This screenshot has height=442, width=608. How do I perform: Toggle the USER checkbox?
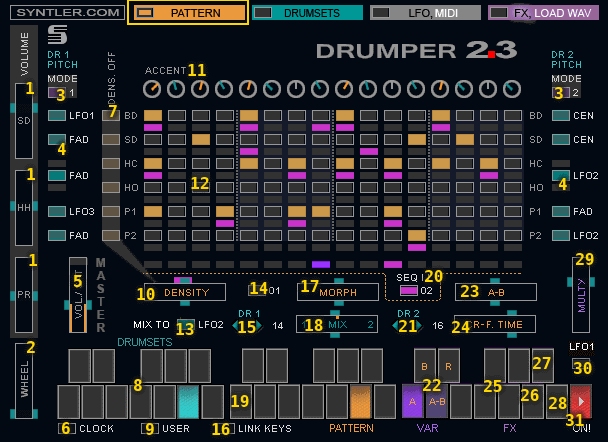[x=147, y=428]
